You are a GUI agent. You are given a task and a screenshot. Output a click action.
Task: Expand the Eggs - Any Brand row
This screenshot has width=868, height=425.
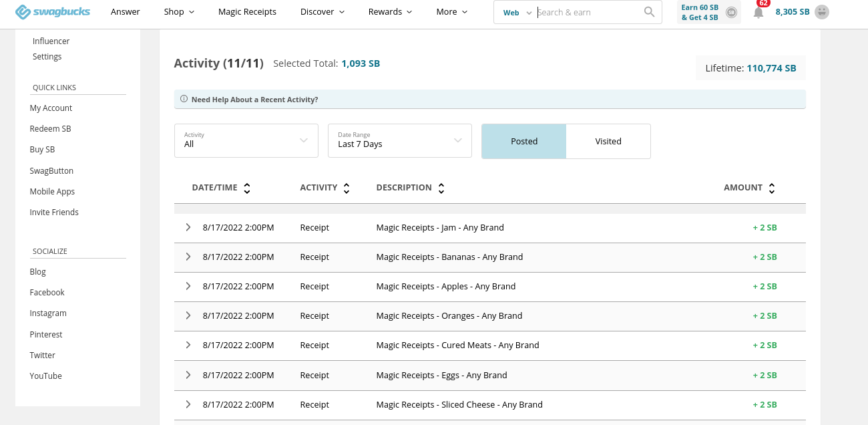188,375
